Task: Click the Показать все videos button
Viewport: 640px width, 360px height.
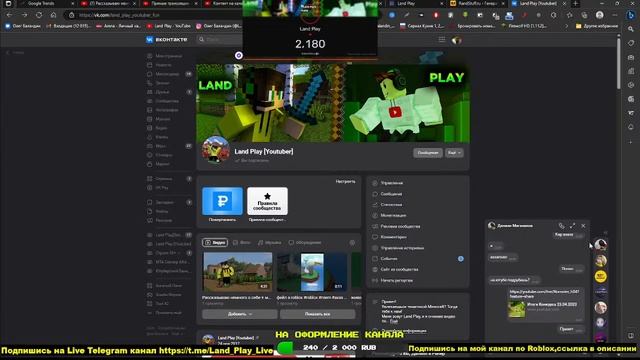Action: [318, 314]
